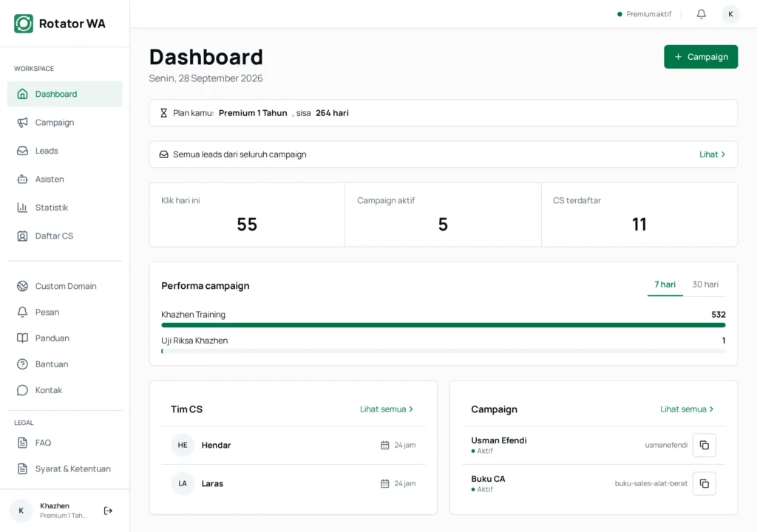Click the home icon of Dashboard
The height and width of the screenshot is (532, 757).
click(22, 94)
